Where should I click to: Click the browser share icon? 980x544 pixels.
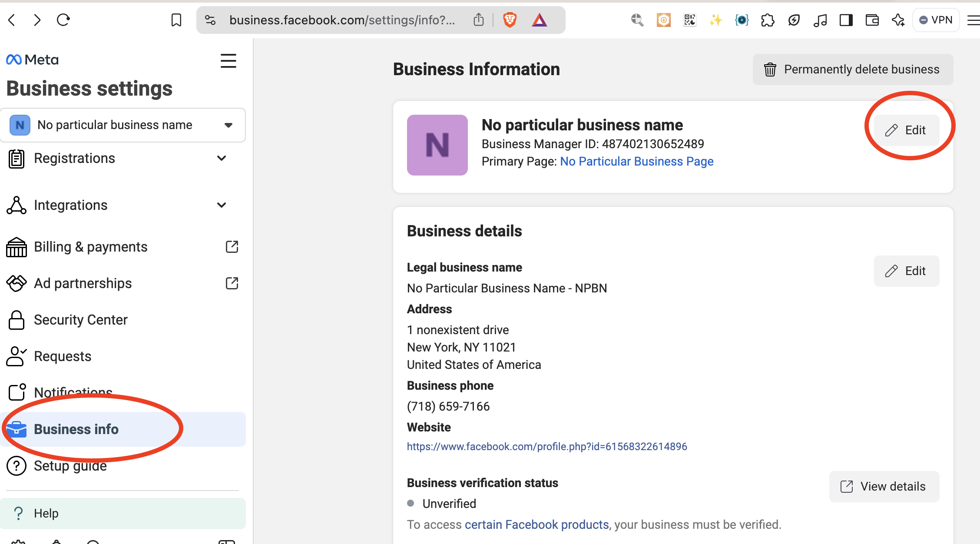click(x=478, y=20)
